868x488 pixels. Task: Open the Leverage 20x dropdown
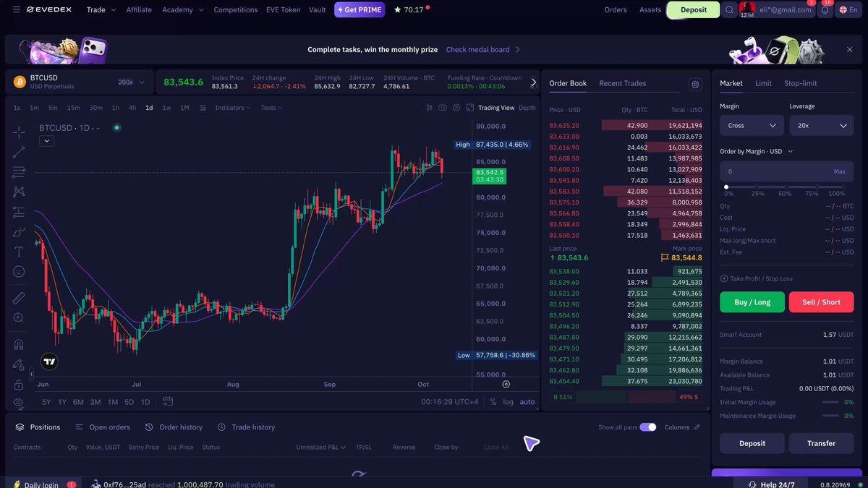822,125
